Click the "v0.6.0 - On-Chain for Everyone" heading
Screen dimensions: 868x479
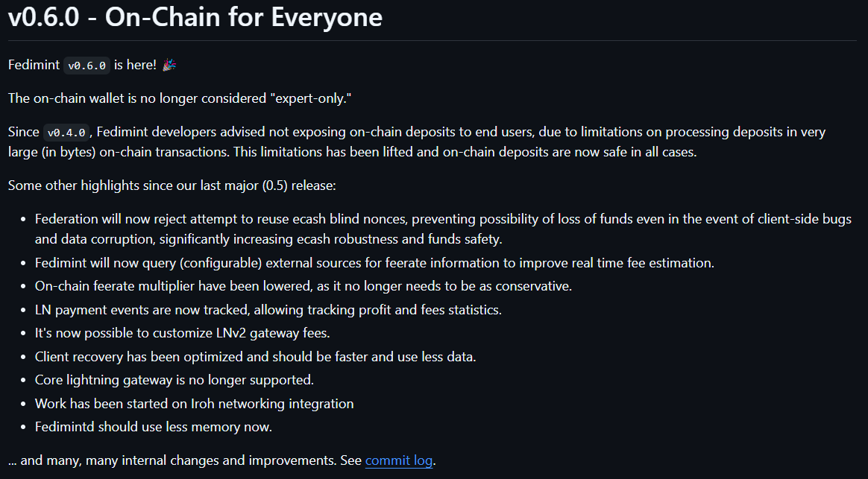click(x=195, y=17)
